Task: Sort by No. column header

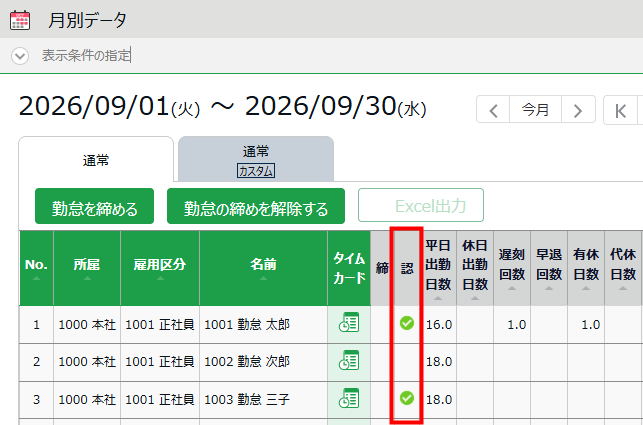Action: [36, 268]
